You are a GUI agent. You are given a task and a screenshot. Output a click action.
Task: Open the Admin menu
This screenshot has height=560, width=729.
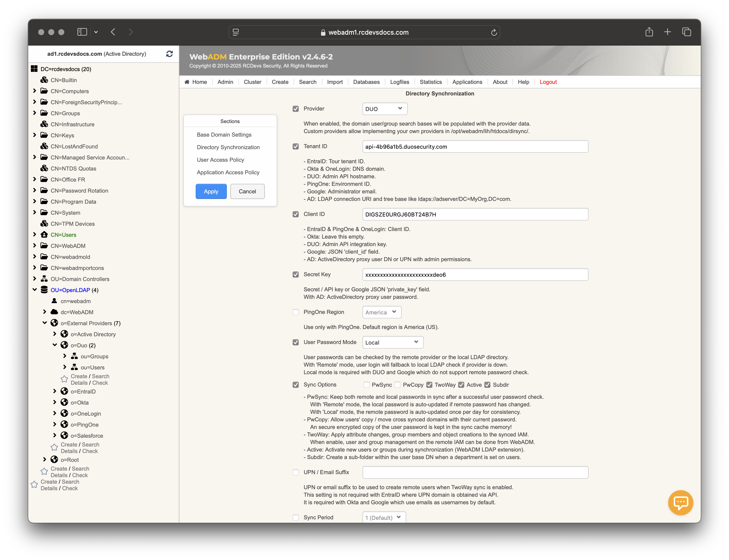tap(225, 82)
